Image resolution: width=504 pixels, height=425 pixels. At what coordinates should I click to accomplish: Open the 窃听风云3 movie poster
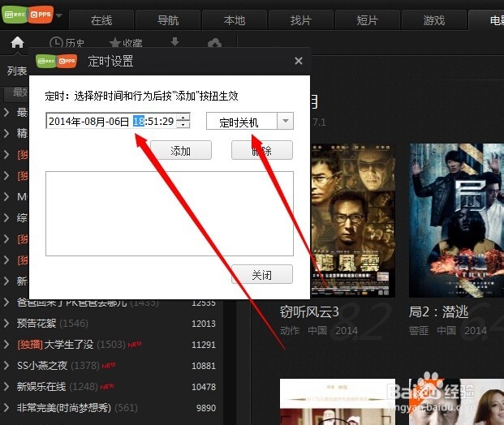point(353,221)
